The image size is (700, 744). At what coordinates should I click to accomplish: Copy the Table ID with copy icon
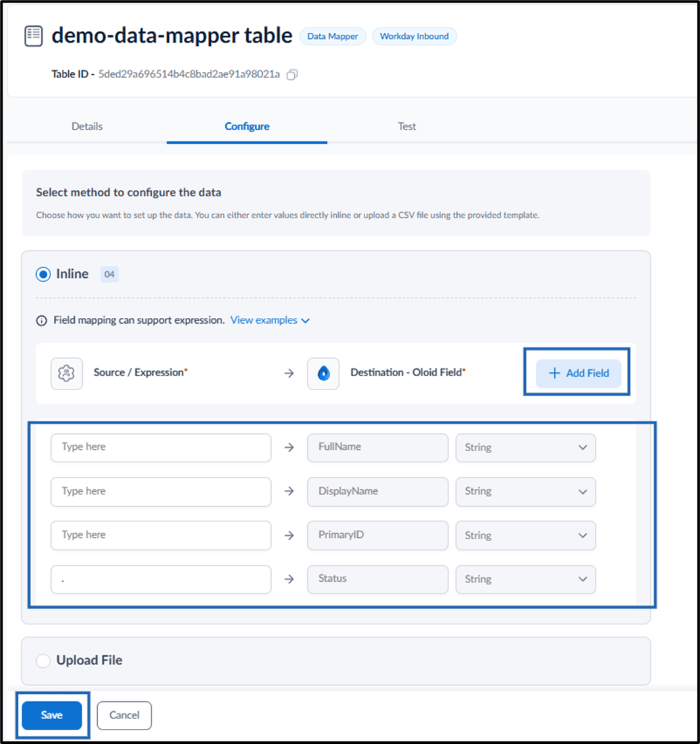coord(292,74)
